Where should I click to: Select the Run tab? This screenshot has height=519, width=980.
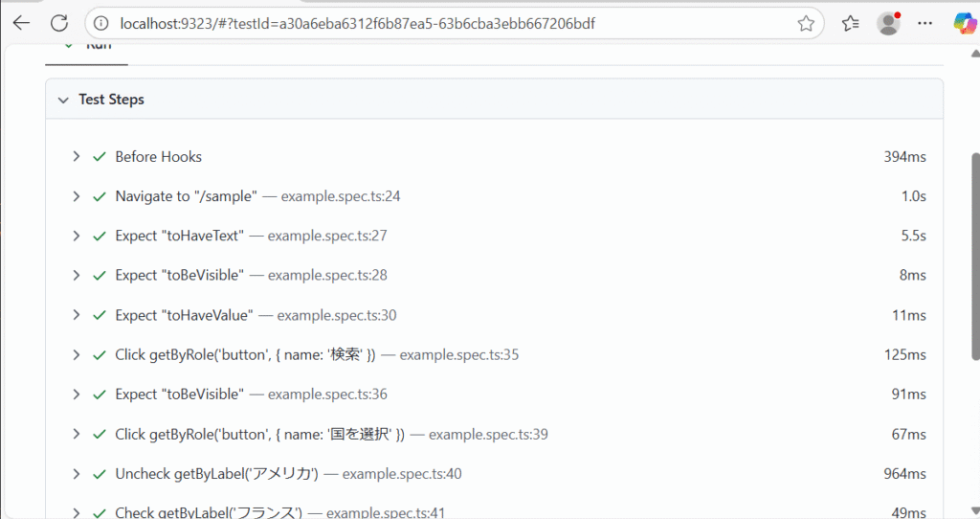pyautogui.click(x=86, y=48)
